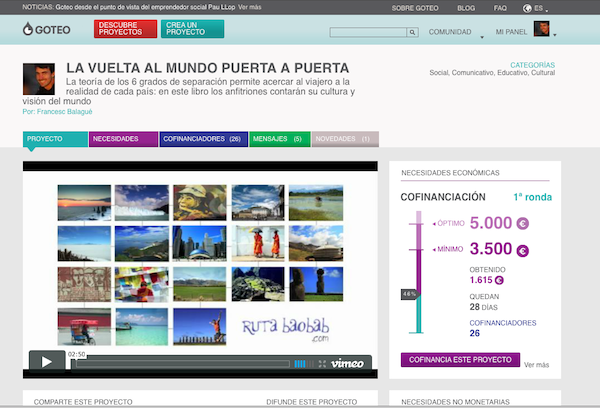The height and width of the screenshot is (408, 600).
Task: Click the user avatar beside Mi Panel
Action: coord(541,30)
